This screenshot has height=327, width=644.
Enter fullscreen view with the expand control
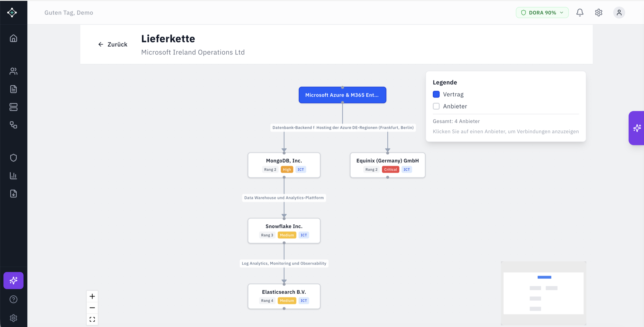click(92, 319)
